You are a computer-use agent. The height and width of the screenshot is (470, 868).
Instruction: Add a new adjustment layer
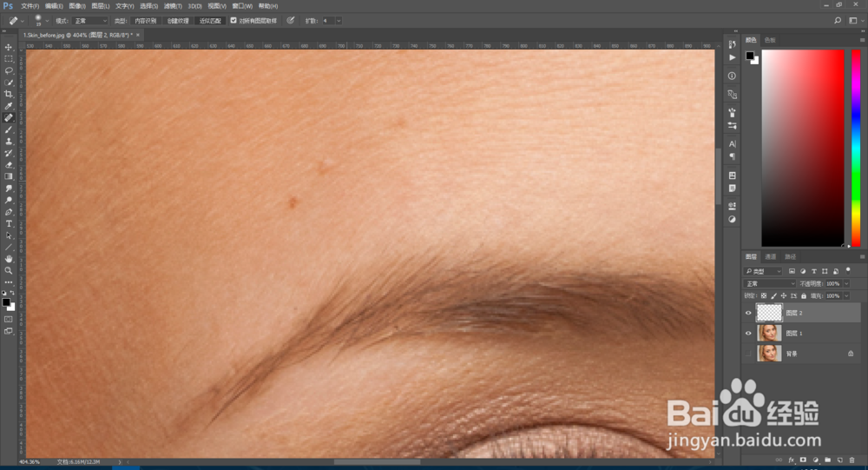(x=815, y=460)
